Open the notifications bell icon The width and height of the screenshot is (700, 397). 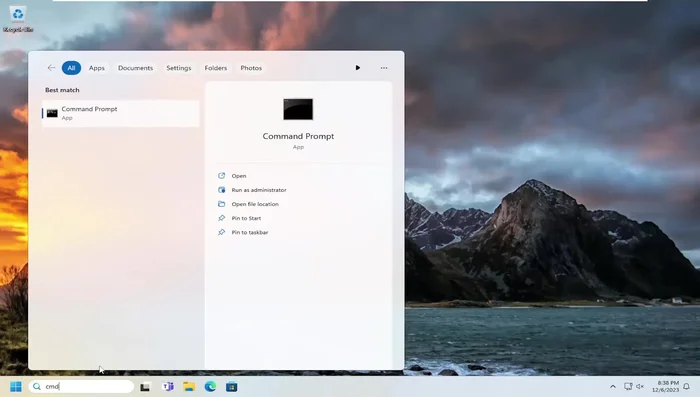click(x=687, y=386)
